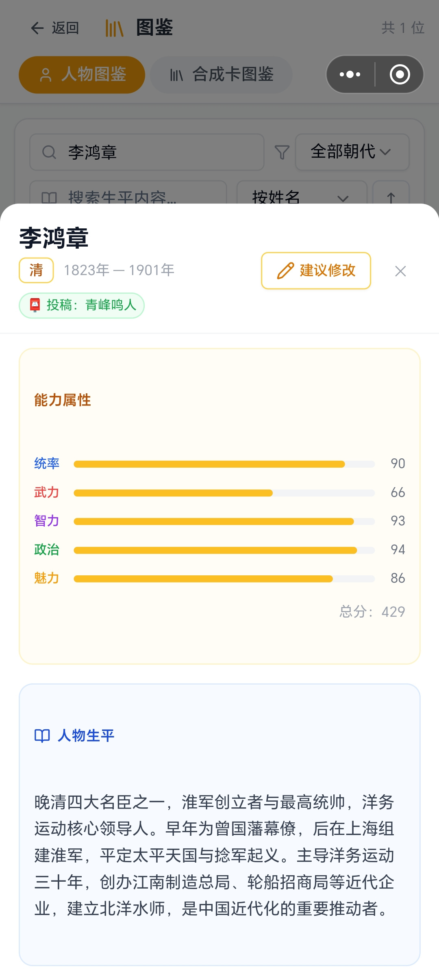Click the 统率 stat progress bar
The width and height of the screenshot is (439, 980).
224,464
